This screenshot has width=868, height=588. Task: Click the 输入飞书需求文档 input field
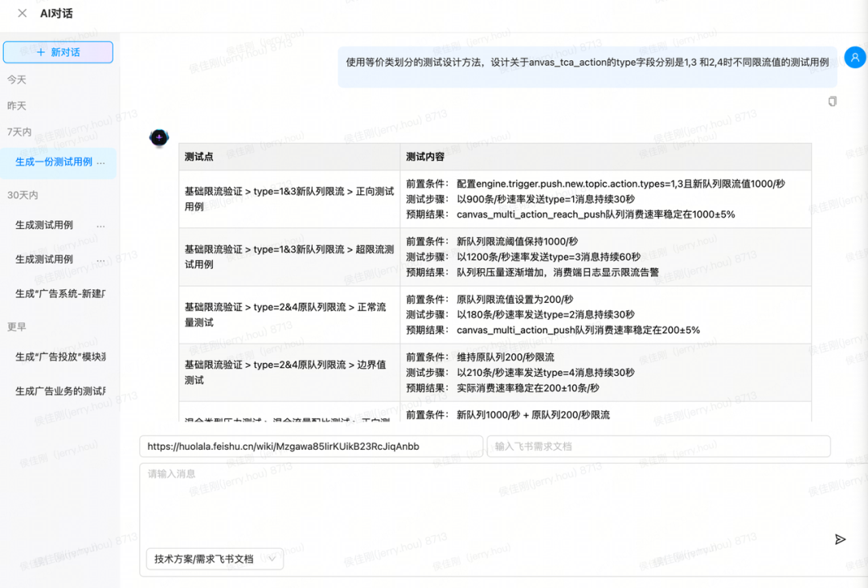[x=659, y=446]
